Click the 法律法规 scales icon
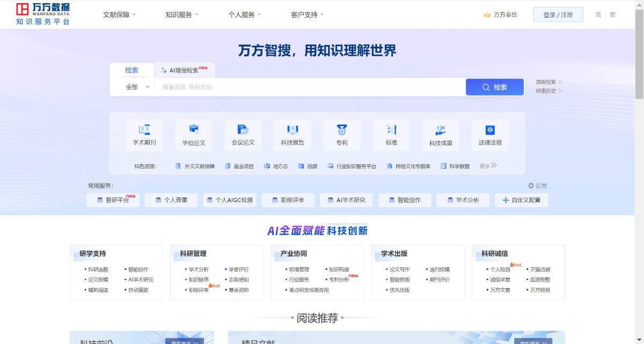The image size is (644, 344). (x=490, y=129)
